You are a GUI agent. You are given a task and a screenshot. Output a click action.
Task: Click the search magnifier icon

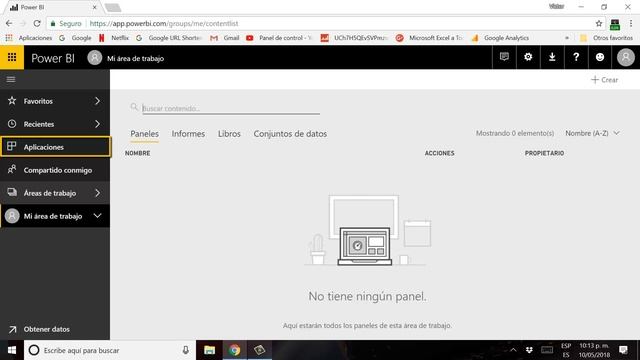(134, 107)
